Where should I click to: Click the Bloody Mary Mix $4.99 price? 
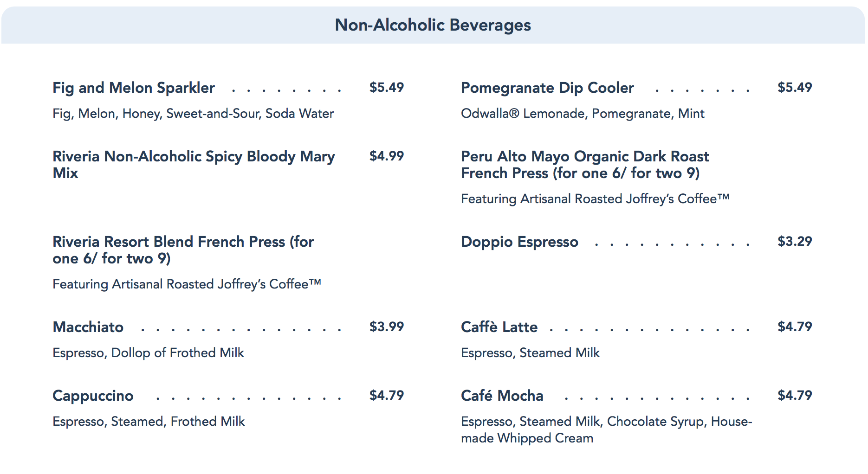(386, 156)
